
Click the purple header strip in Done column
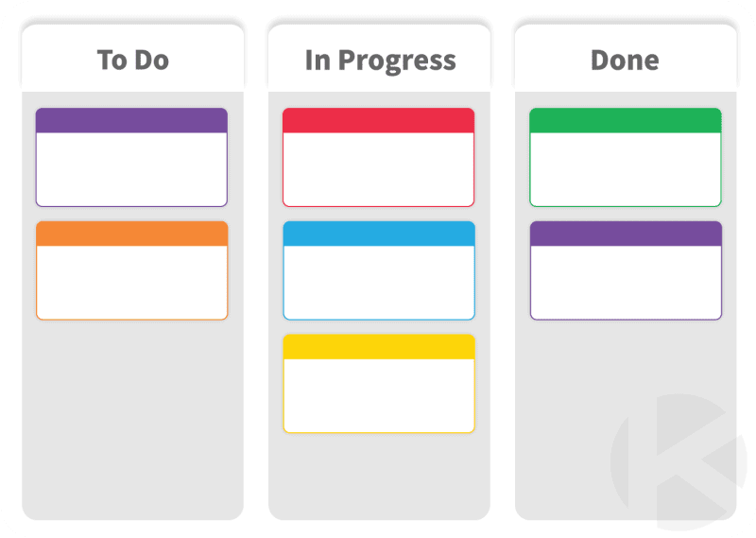click(626, 234)
